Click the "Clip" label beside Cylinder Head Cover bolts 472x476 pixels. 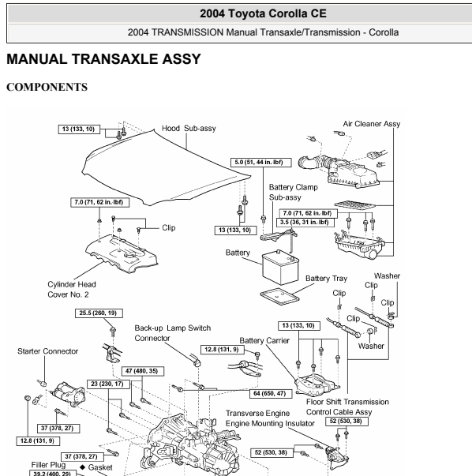pos(169,227)
